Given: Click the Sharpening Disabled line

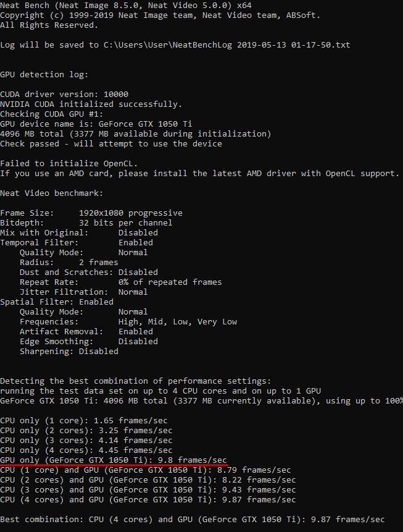Looking at the screenshot, I should (x=69, y=351).
